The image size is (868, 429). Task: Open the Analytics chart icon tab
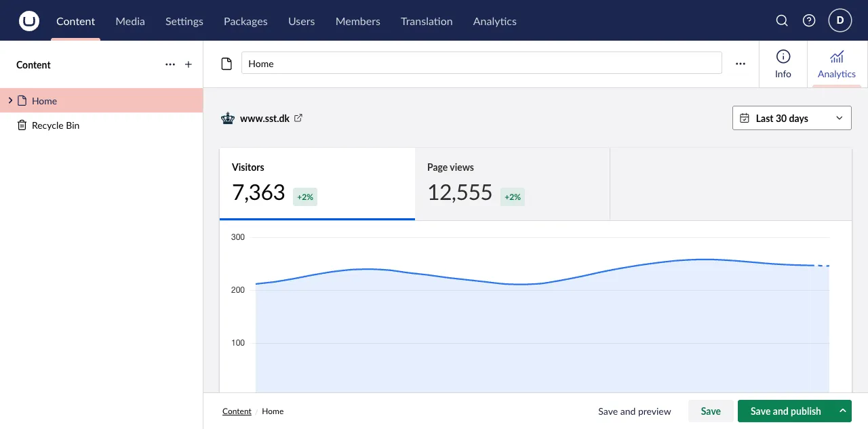tap(837, 57)
